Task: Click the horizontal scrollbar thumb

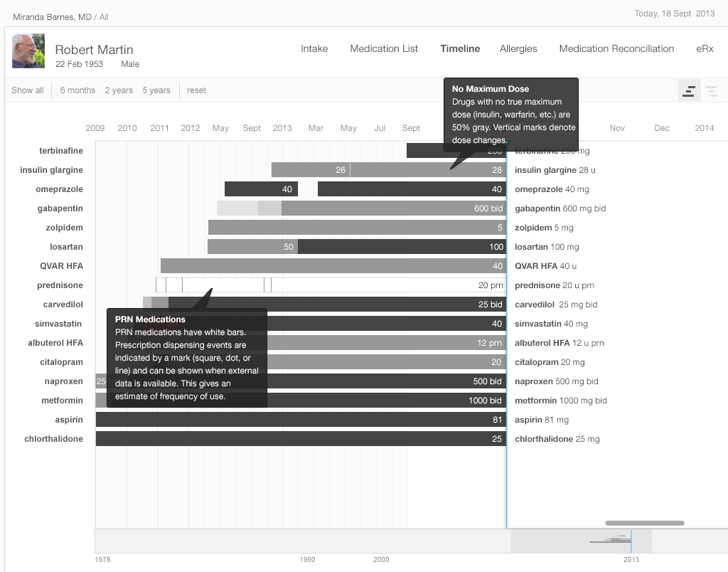Action: point(644,523)
